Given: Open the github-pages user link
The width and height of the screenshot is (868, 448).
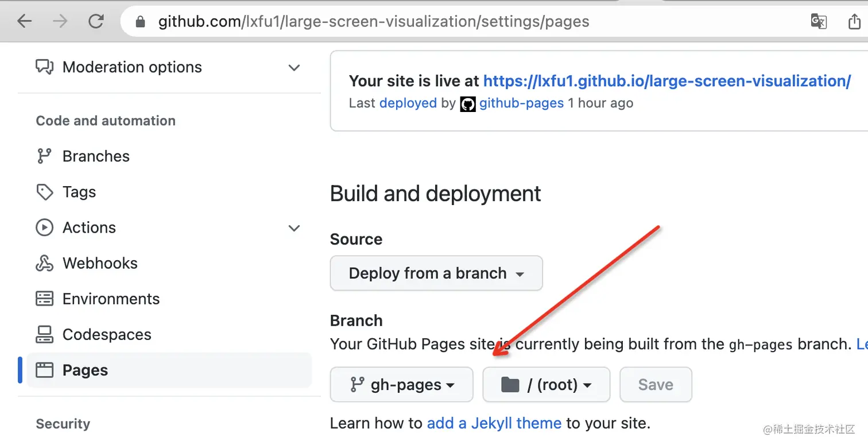Looking at the screenshot, I should click(x=522, y=103).
